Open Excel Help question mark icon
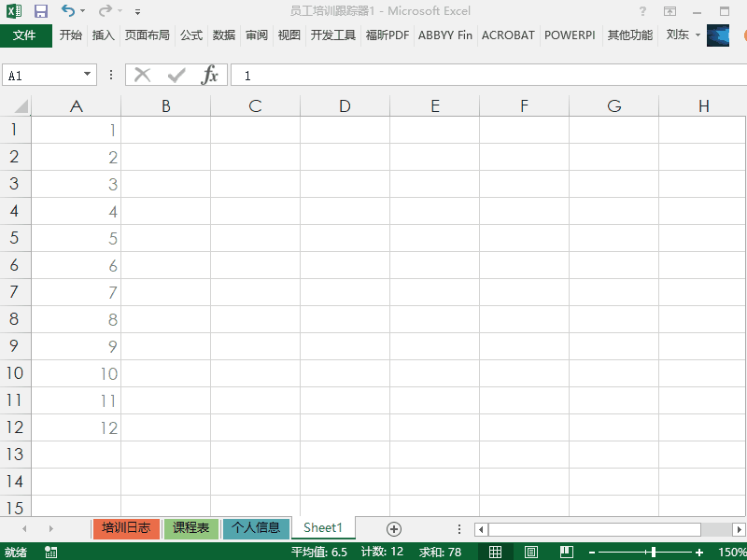Image resolution: width=747 pixels, height=560 pixels. [x=642, y=11]
